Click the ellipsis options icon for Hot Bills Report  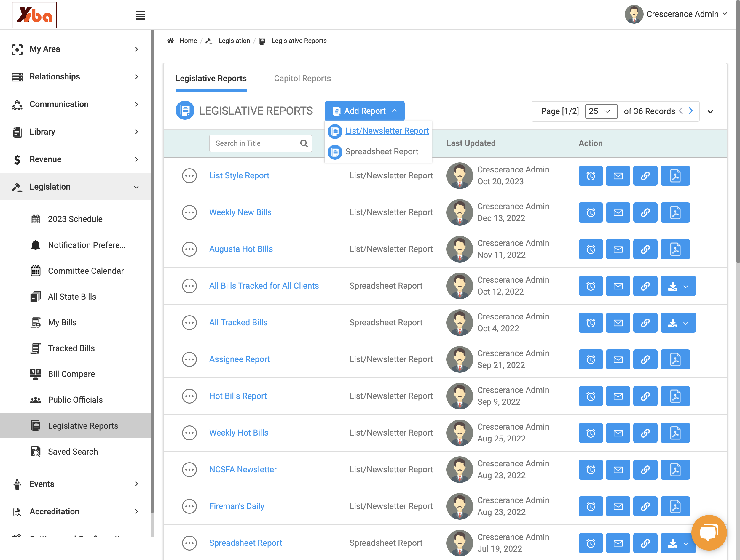[189, 396]
